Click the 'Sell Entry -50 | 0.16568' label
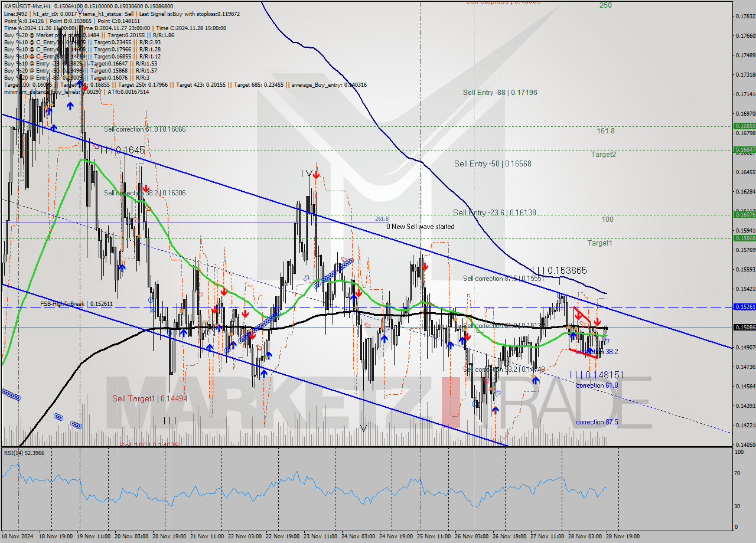 coord(493,163)
